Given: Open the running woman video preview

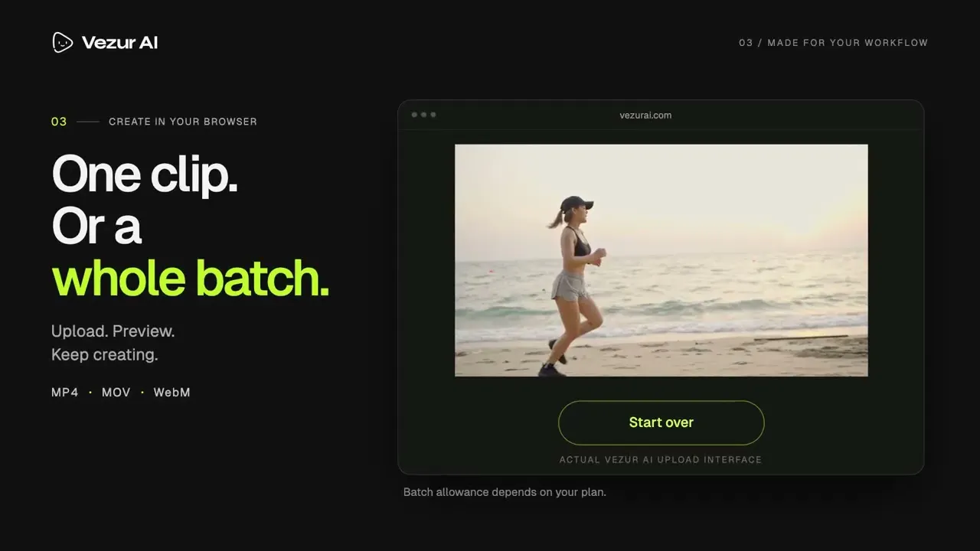Looking at the screenshot, I should (661, 260).
